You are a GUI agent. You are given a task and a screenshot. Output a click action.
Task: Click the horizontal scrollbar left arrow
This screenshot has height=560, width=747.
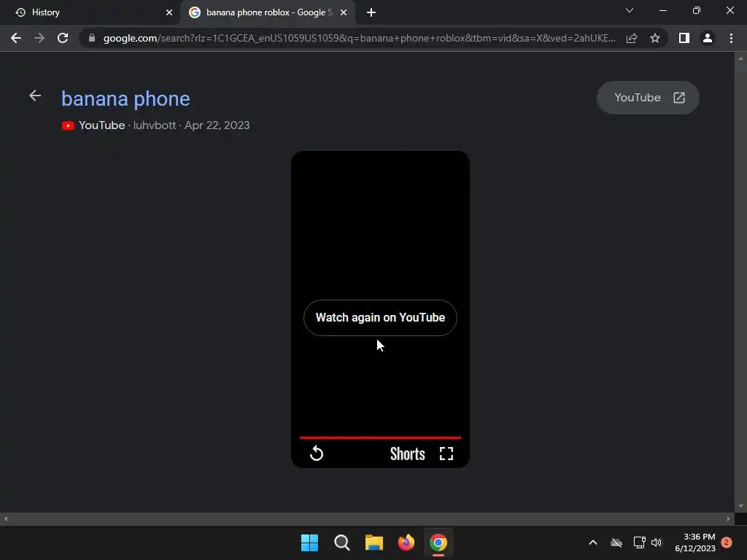(6, 519)
